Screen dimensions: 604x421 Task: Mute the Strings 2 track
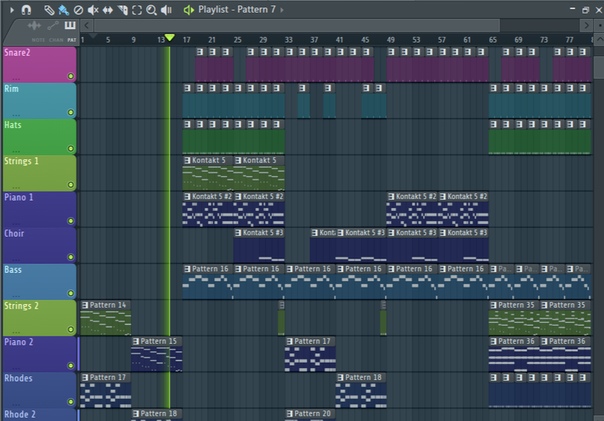[x=70, y=329]
